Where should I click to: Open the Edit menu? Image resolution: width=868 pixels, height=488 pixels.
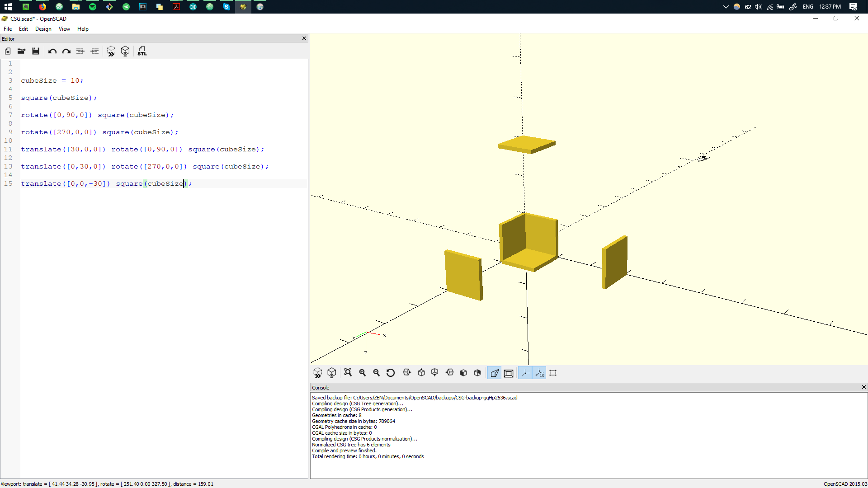(x=24, y=29)
